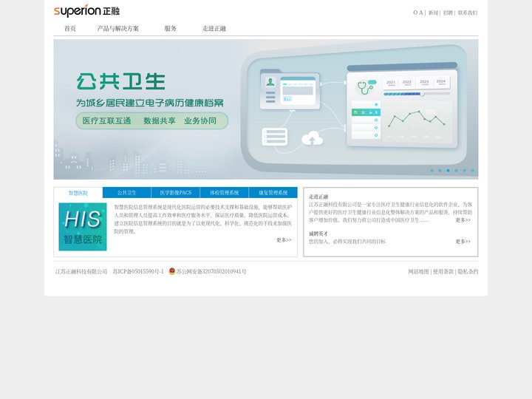Click 更多>> beside 走进正融 intro text
The width and height of the screenshot is (532, 399).
[x=463, y=220]
